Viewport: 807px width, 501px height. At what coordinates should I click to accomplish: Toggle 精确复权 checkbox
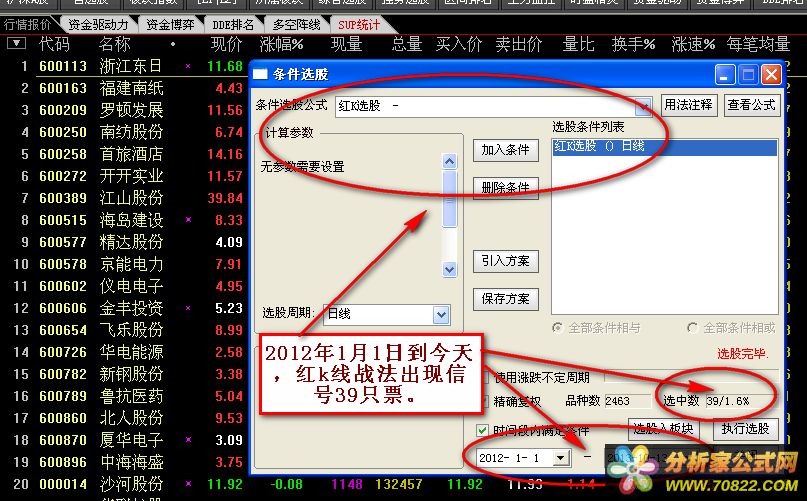pyautogui.click(x=484, y=401)
